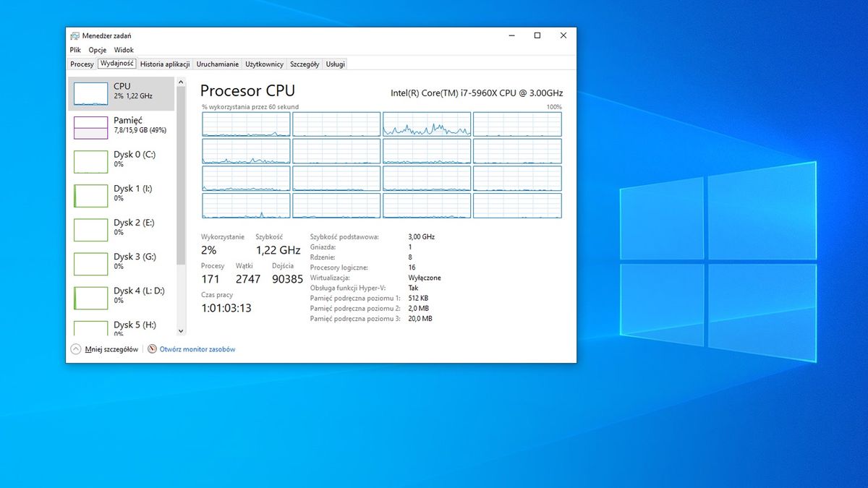Click the bottom-right logical processor graph

coord(517,205)
